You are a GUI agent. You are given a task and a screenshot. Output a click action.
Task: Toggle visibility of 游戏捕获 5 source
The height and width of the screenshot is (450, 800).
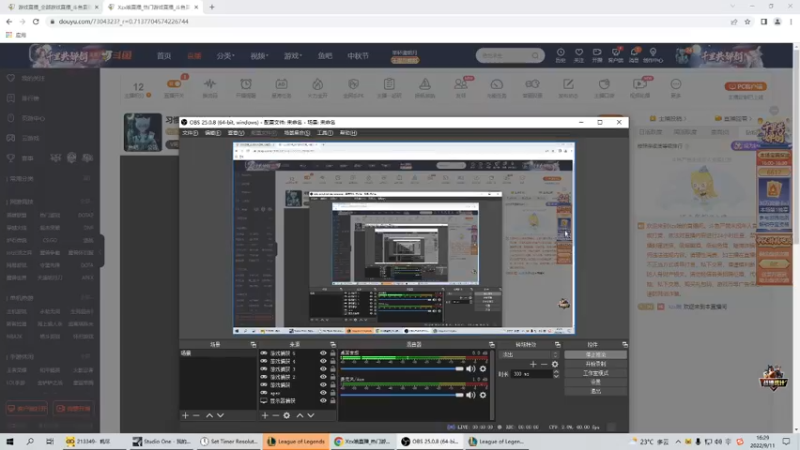(323, 353)
